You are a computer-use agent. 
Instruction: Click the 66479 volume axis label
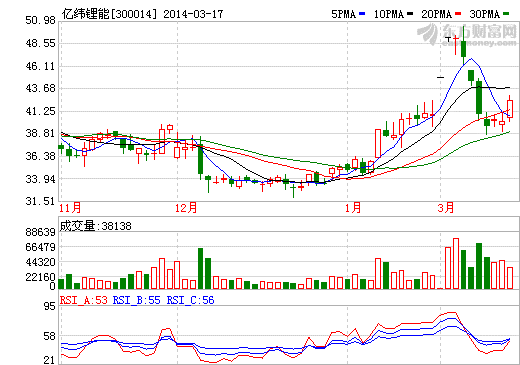41,247
